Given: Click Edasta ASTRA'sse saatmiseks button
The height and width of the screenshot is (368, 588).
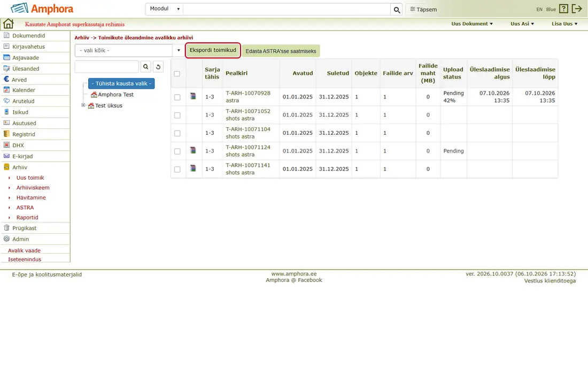Looking at the screenshot, I should 281,51.
